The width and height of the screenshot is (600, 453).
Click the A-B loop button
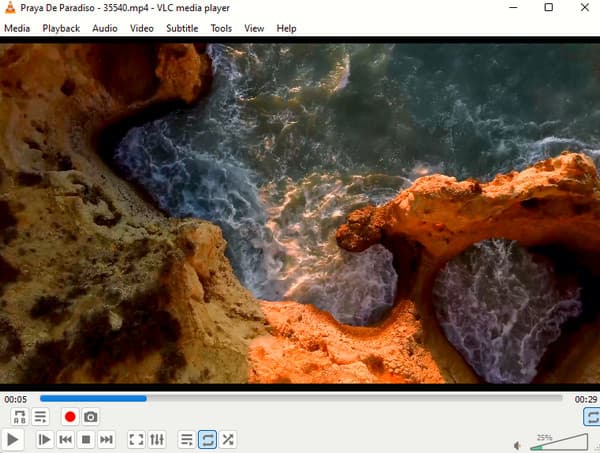tap(20, 417)
